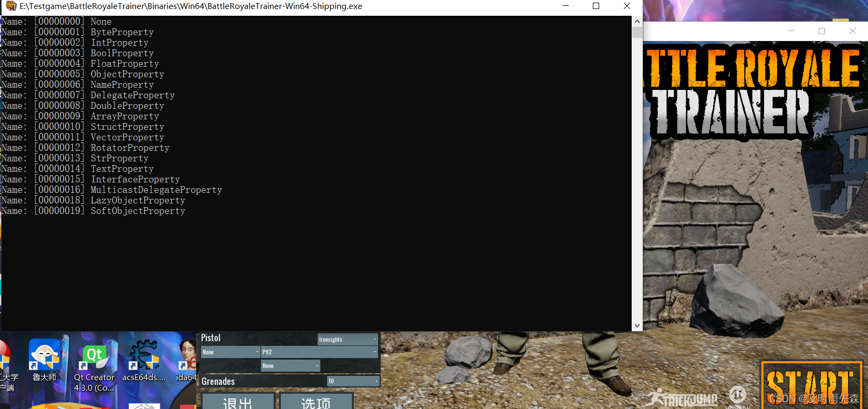The width and height of the screenshot is (868, 409).
Task: Click the 退出 exit button
Action: click(238, 402)
